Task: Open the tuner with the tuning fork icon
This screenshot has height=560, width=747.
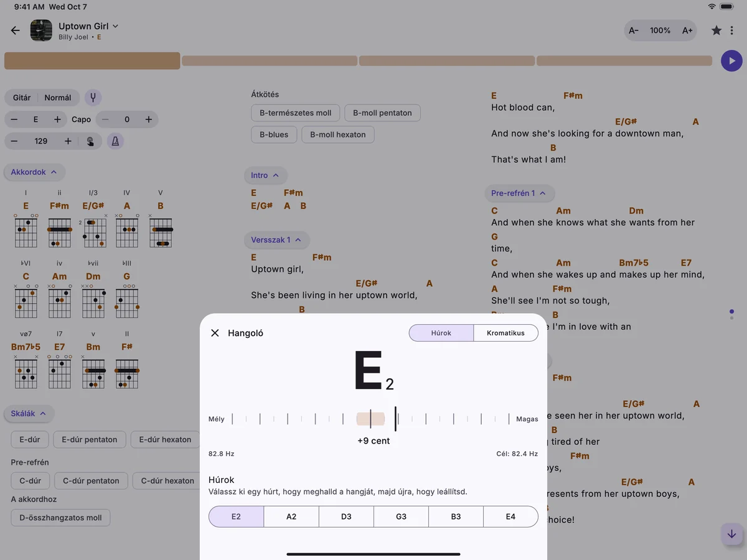Action: click(x=93, y=98)
